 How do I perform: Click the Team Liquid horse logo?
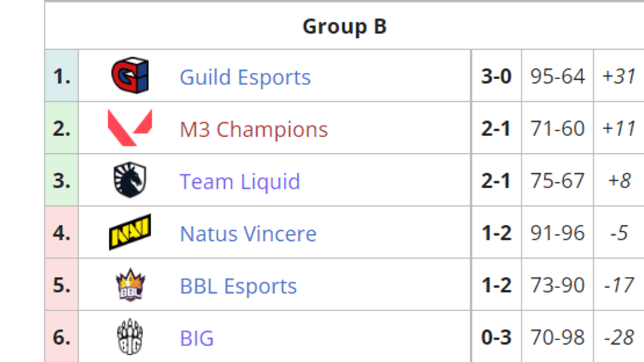point(130,180)
